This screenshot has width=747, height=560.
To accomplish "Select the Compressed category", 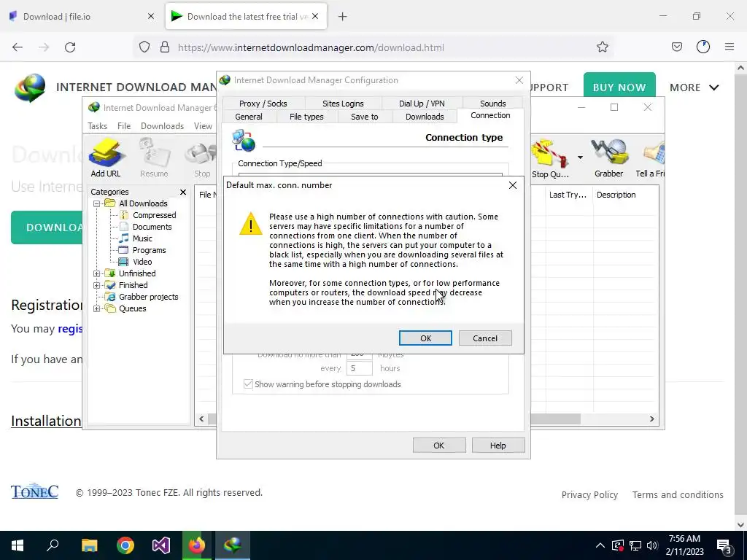I will coord(154,215).
